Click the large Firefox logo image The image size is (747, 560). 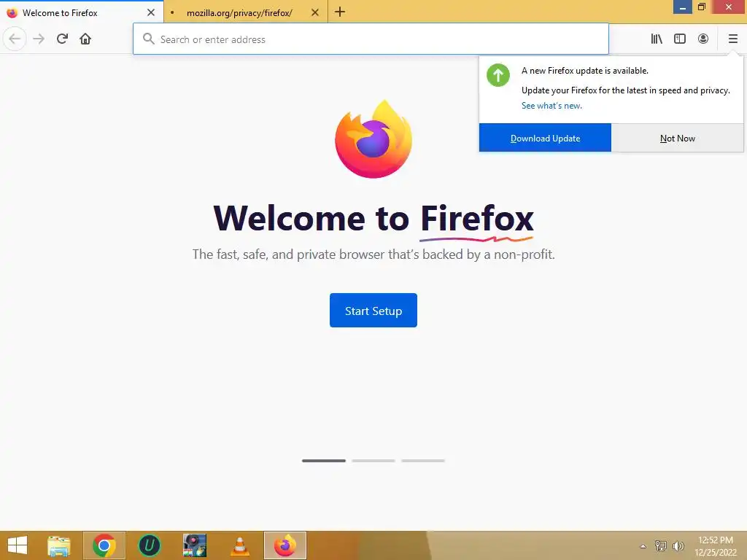373,139
